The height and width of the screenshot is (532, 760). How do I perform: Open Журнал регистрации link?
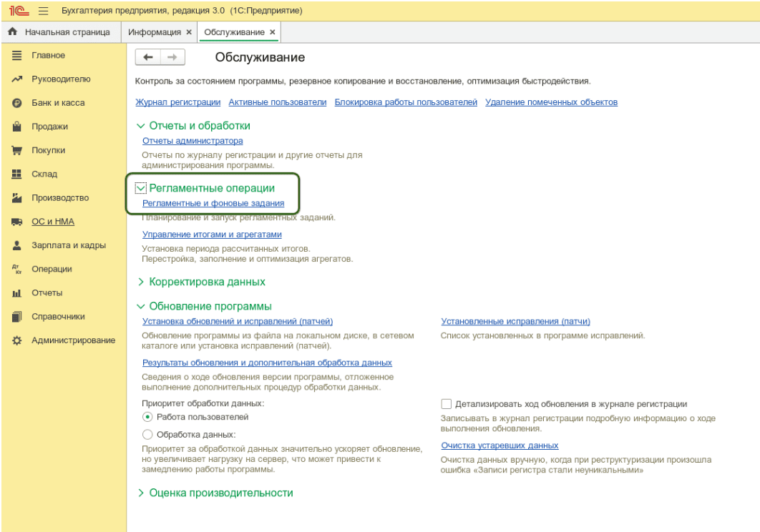pos(178,102)
